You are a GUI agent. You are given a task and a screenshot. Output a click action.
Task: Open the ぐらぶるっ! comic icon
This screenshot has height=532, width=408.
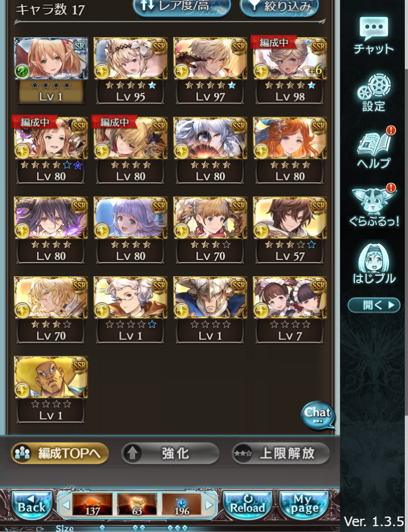(x=374, y=206)
